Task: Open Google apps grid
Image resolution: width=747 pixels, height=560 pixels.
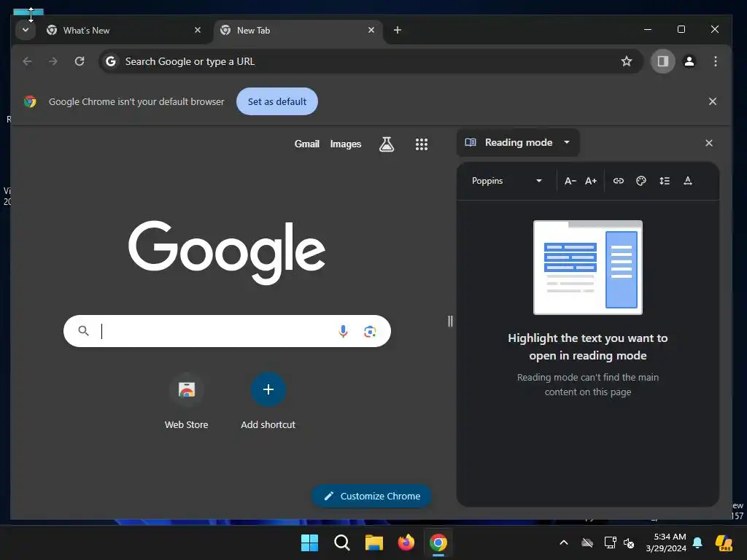Action: point(421,144)
